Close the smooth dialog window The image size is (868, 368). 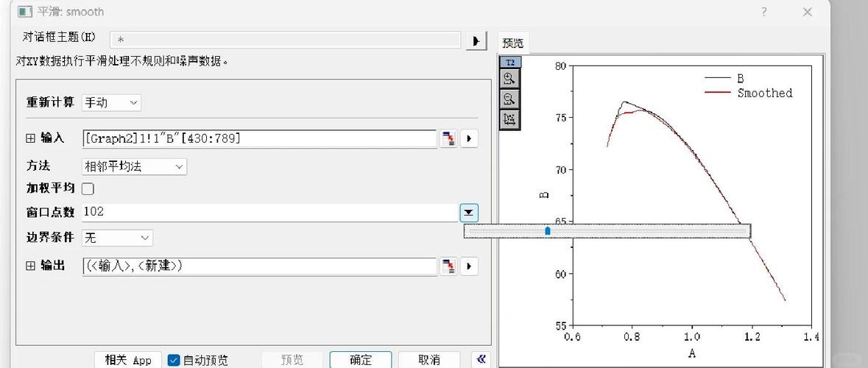click(x=807, y=12)
